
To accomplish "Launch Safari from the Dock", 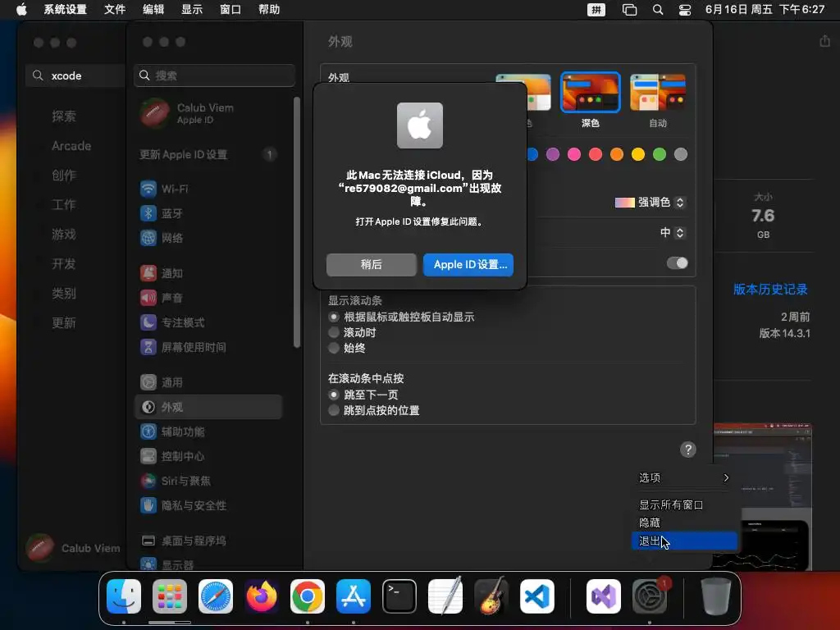I will (x=216, y=596).
